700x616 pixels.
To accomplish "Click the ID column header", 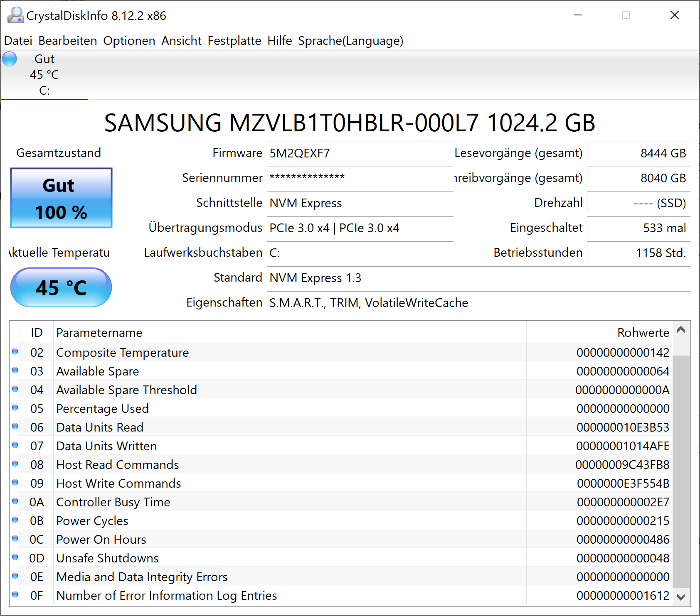I will 37,333.
